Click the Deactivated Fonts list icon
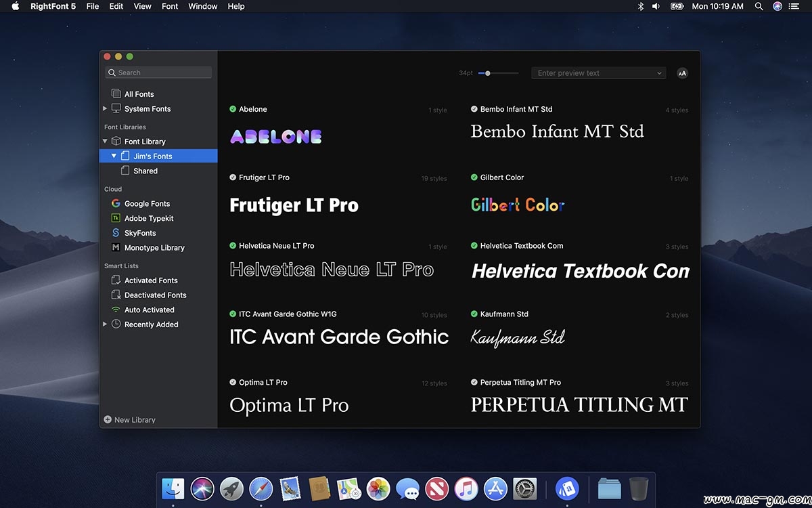Screen dimensions: 812x508 tap(116, 295)
